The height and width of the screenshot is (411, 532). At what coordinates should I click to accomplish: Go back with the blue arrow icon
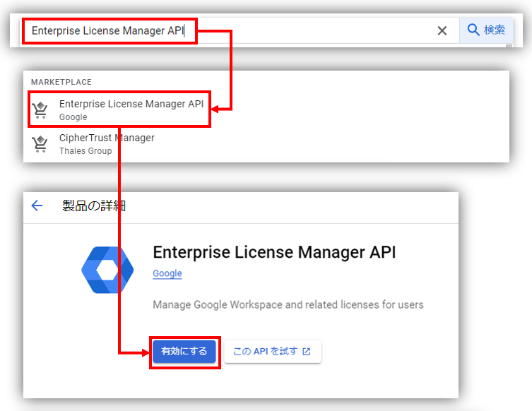[37, 205]
